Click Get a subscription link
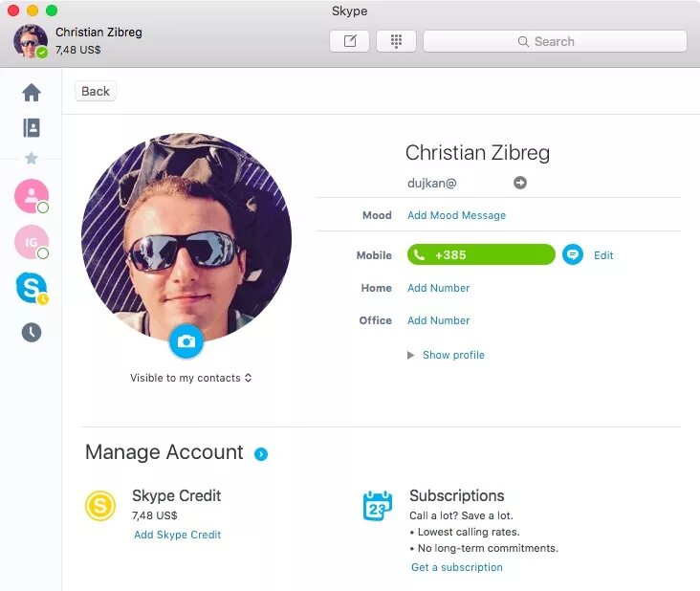Viewport: 700px width, 591px height. tap(457, 567)
